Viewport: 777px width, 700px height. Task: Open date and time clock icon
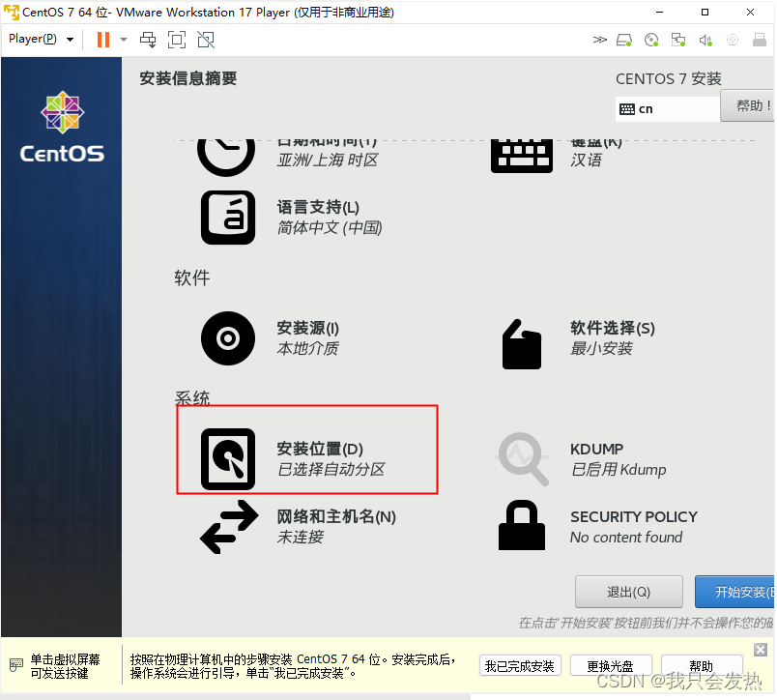click(226, 157)
